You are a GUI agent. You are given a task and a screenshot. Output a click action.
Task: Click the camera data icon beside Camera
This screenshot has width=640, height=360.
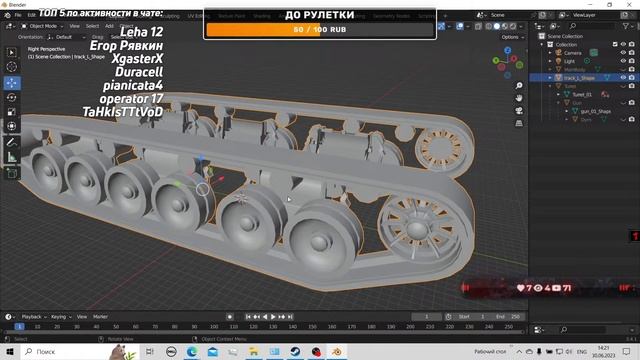(594, 53)
